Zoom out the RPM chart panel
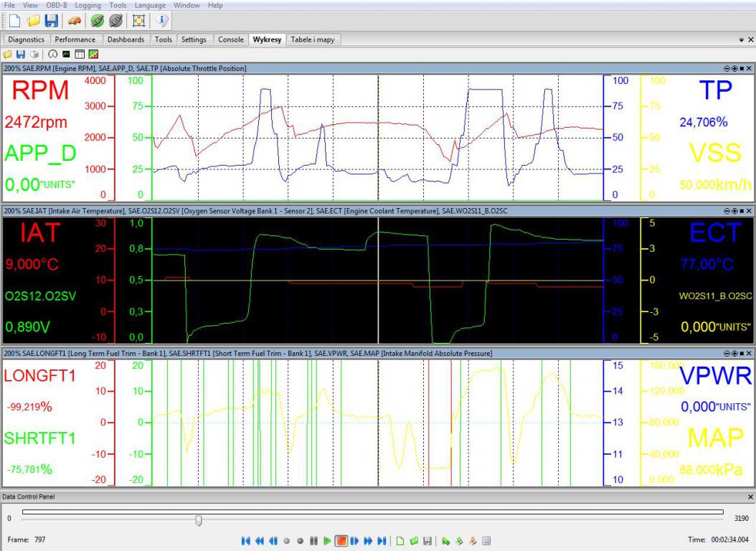This screenshot has height=551, width=756. tap(727, 68)
